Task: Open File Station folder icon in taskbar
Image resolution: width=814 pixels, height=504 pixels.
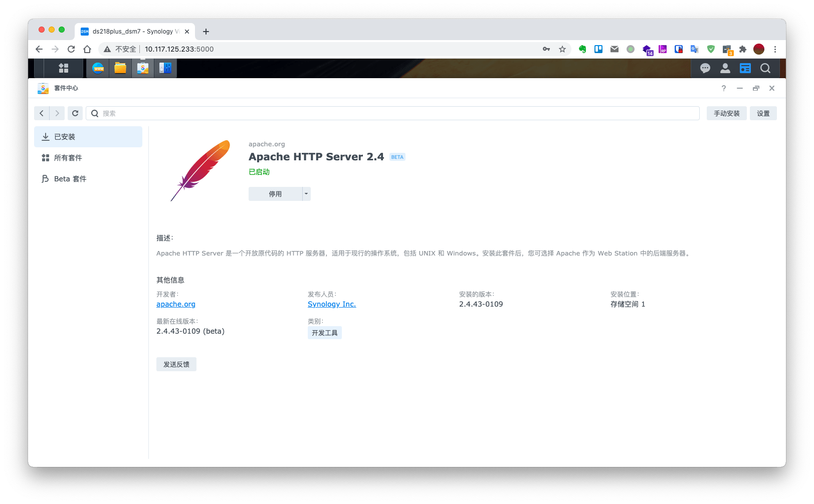Action: [120, 68]
